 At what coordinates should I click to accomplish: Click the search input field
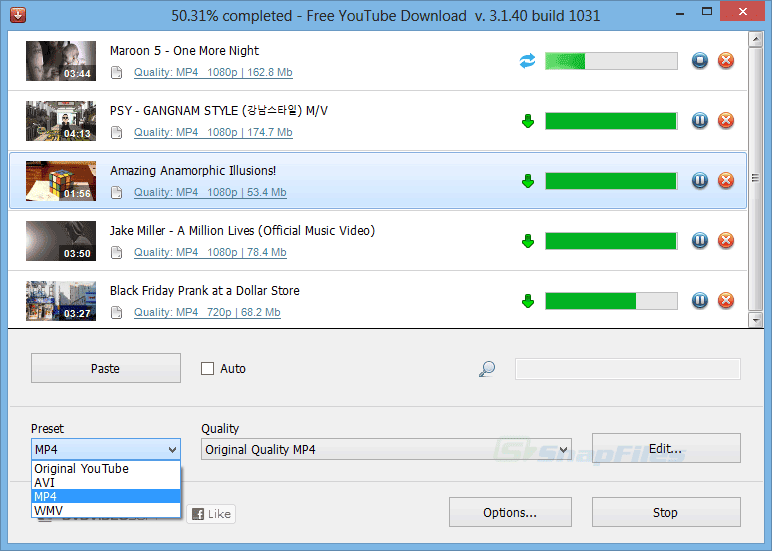[628, 369]
